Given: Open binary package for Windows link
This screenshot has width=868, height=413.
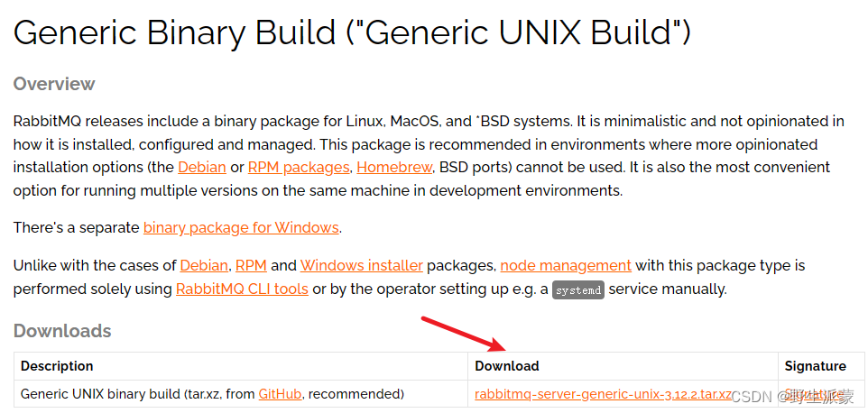Looking at the screenshot, I should [241, 227].
